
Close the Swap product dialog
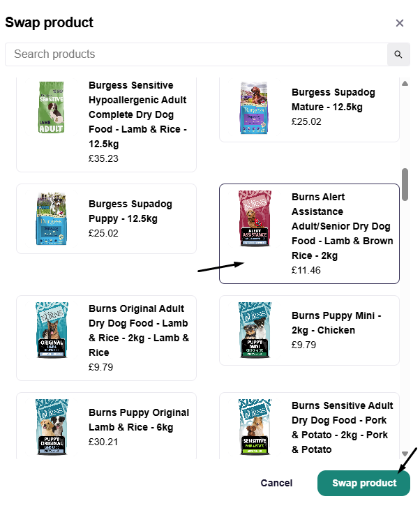400,23
